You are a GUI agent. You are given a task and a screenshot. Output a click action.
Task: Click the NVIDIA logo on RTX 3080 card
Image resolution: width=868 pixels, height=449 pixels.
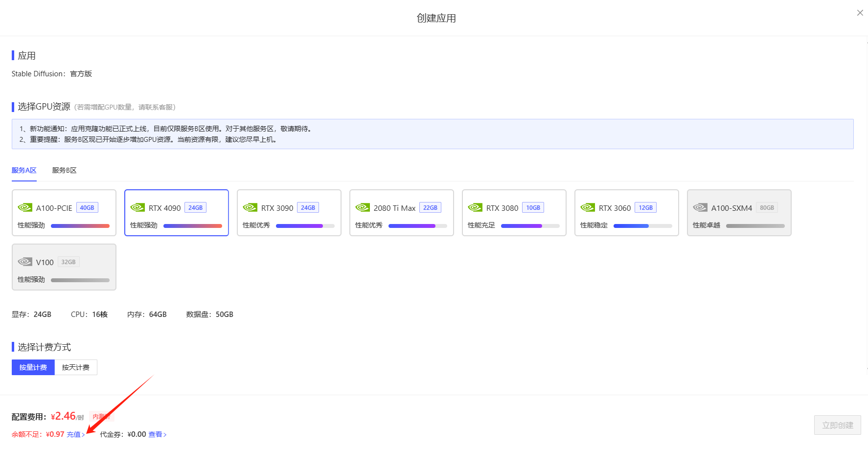coord(475,207)
